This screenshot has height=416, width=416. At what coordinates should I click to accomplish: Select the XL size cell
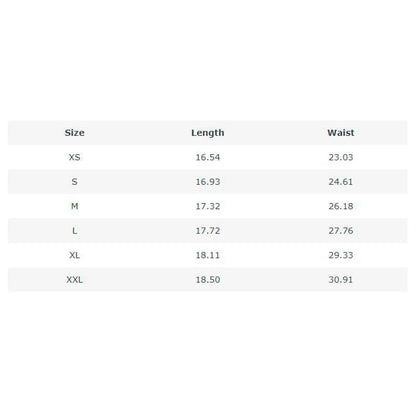pyautogui.click(x=74, y=255)
